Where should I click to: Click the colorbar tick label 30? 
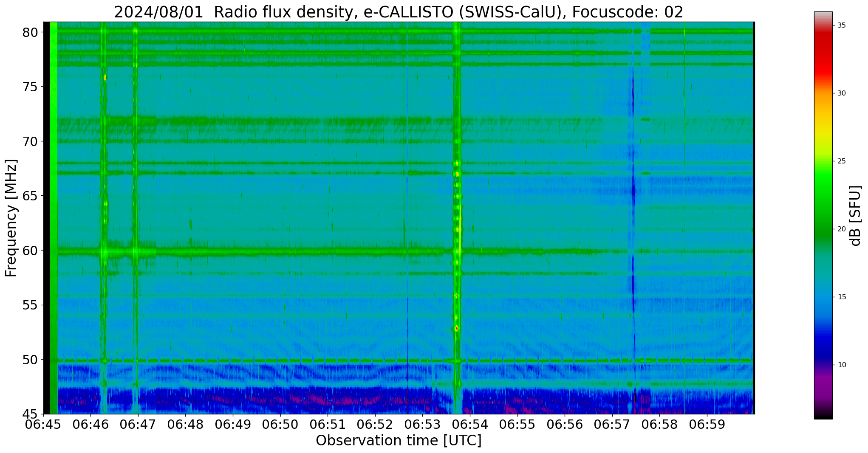(841, 93)
